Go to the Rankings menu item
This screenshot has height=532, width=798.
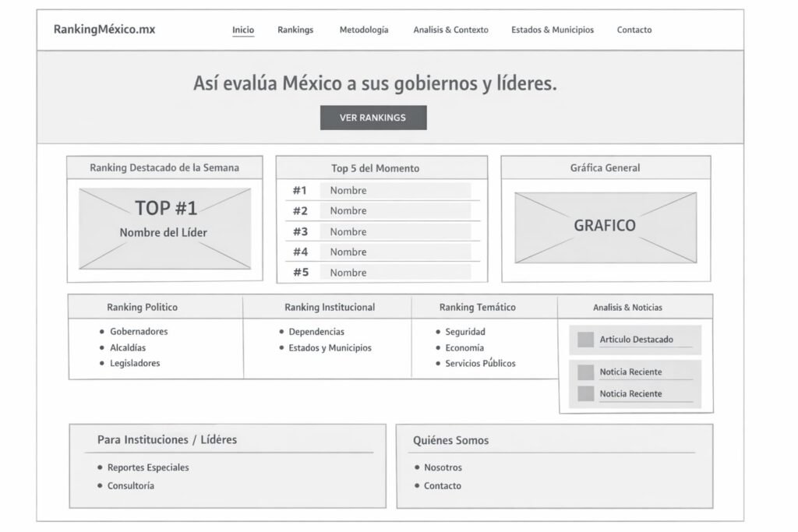[x=295, y=30]
